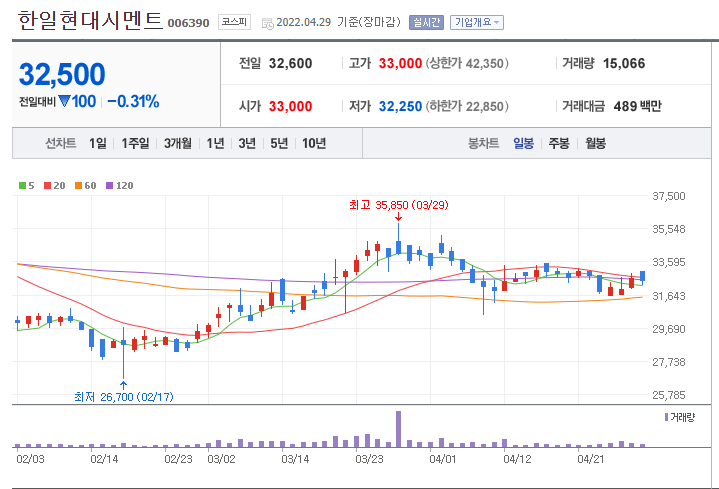Click the 02/03 date axis label
Viewport: 719px width, 489px height.
(x=30, y=459)
